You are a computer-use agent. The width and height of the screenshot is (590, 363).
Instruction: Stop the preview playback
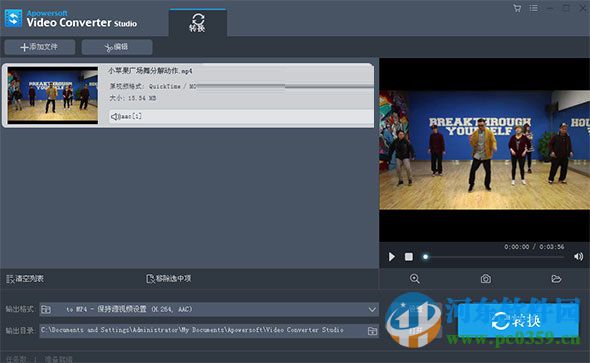409,257
